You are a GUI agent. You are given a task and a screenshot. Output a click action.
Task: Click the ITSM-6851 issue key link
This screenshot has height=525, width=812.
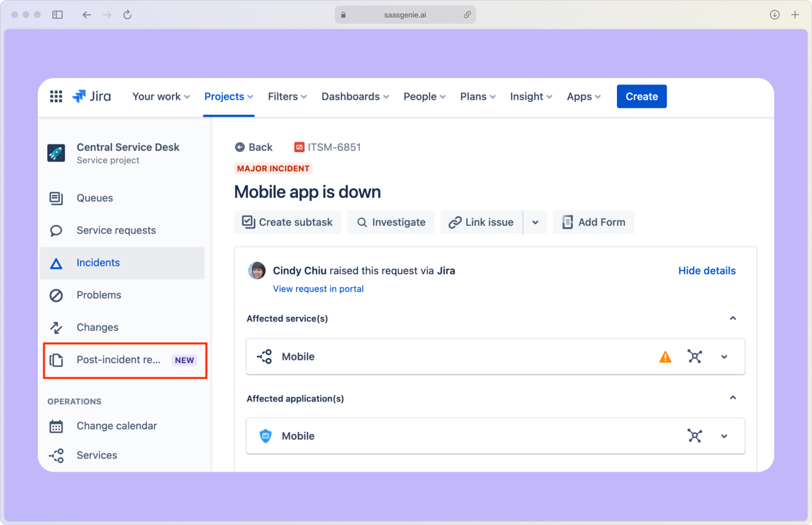(x=334, y=147)
